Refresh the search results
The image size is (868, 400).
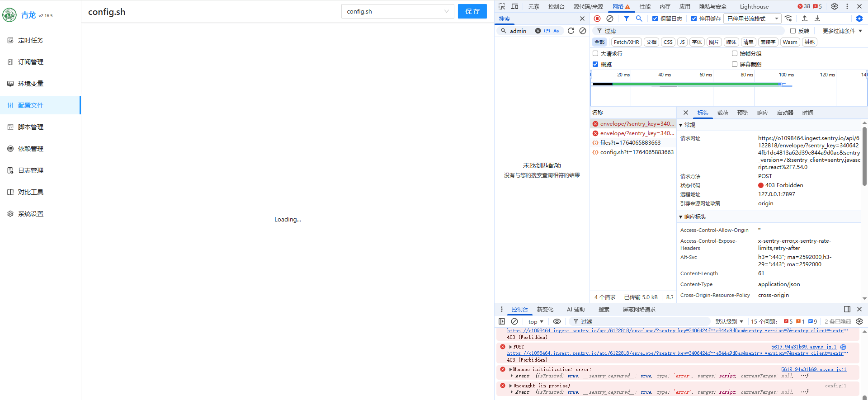(x=571, y=31)
